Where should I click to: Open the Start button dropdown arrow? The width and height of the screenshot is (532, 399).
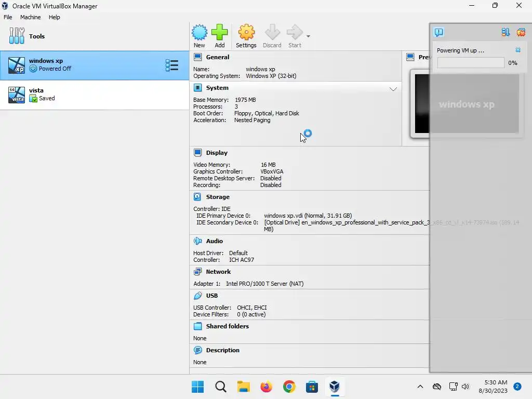click(x=308, y=36)
